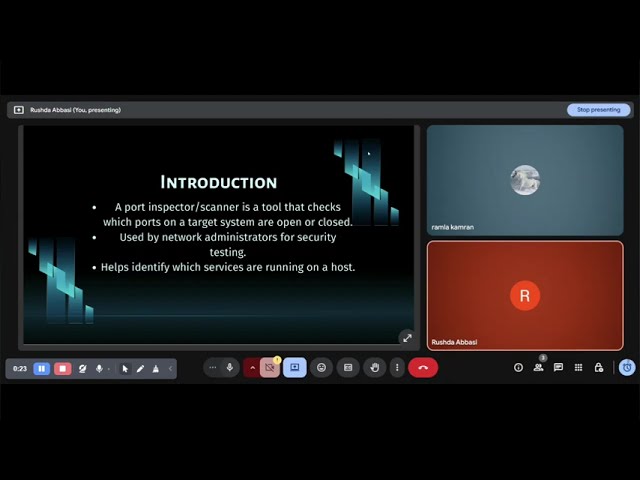
Task: Open the emoji reactions button
Action: coord(321,367)
